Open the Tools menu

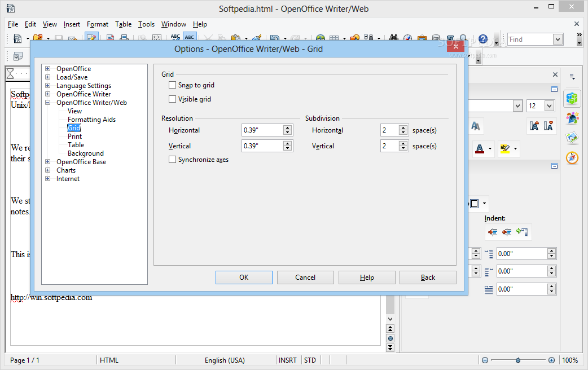tap(146, 24)
